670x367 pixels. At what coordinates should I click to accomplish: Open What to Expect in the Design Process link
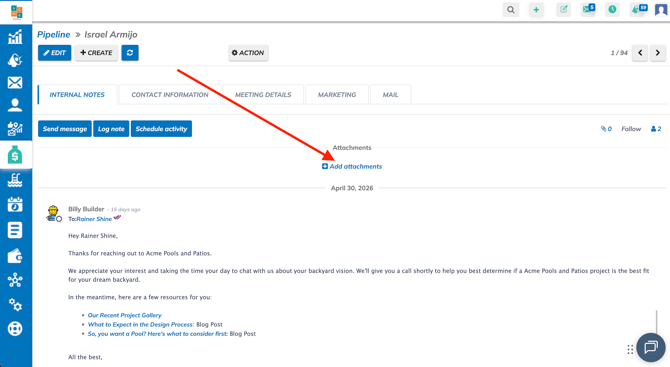point(141,325)
